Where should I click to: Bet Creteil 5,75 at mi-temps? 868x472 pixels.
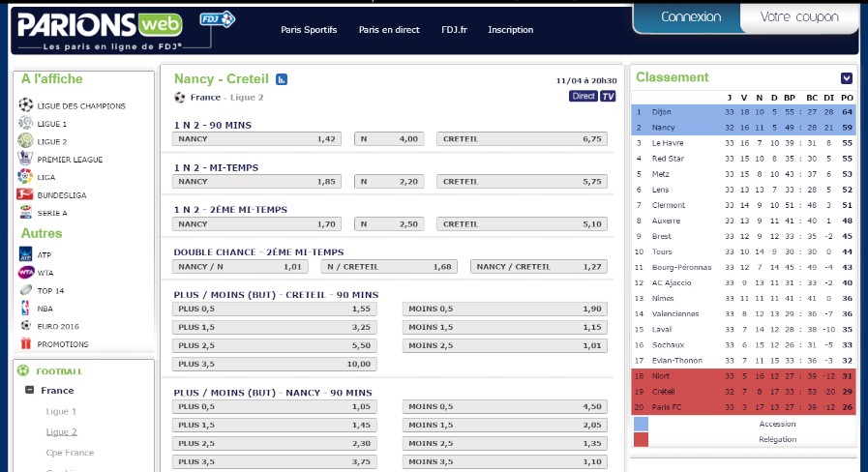point(522,182)
